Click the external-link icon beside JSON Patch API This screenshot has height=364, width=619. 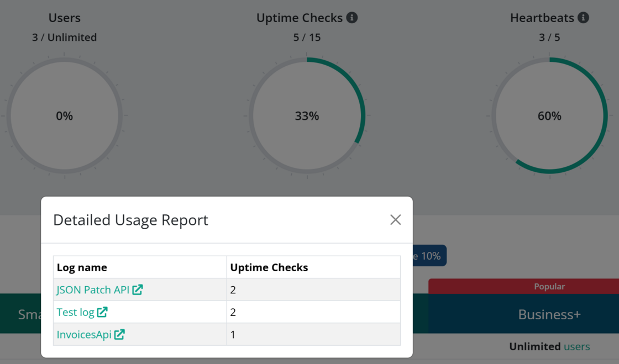pos(138,290)
